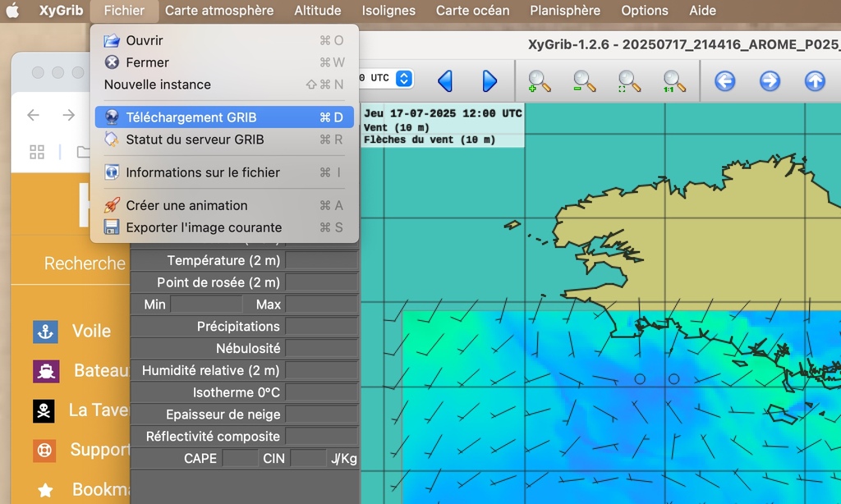Viewport: 841px width, 504px height.
Task: Select Téléchargement GRIB entry
Action: tap(224, 117)
